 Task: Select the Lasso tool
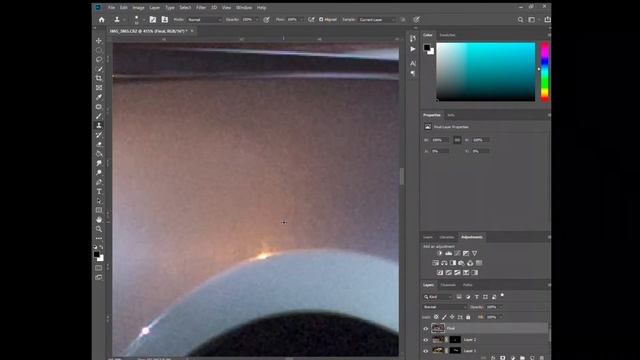[99, 59]
